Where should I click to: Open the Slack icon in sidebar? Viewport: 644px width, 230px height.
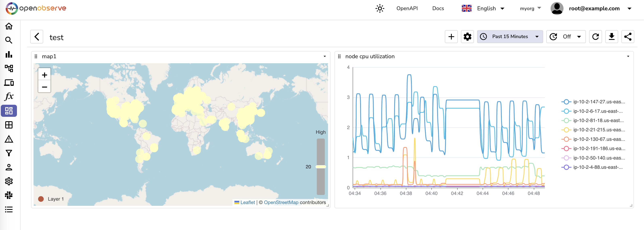9,195
